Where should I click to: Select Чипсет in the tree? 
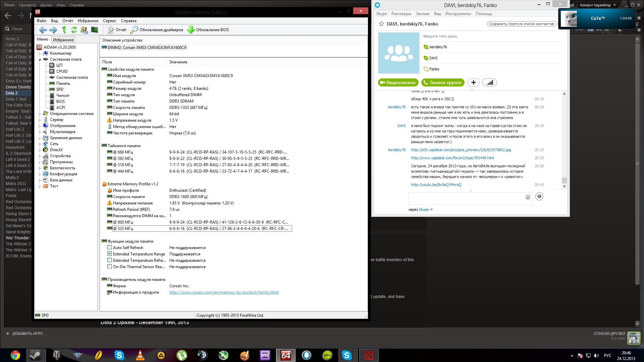(63, 96)
